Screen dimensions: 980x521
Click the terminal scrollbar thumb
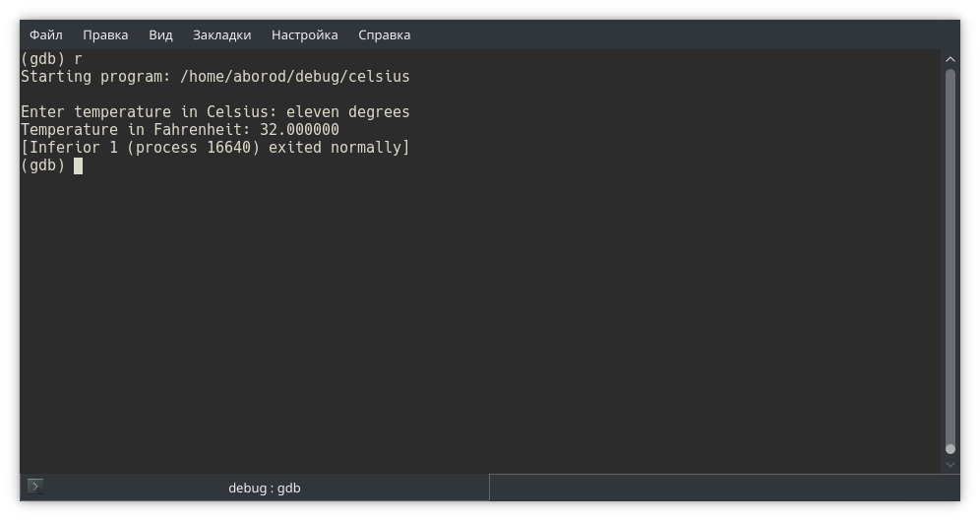(950, 256)
